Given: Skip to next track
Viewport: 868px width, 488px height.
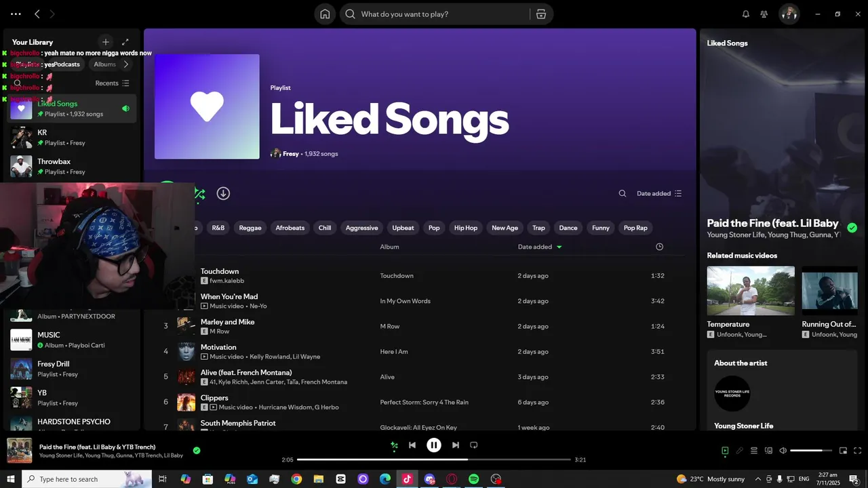Looking at the screenshot, I should [456, 445].
